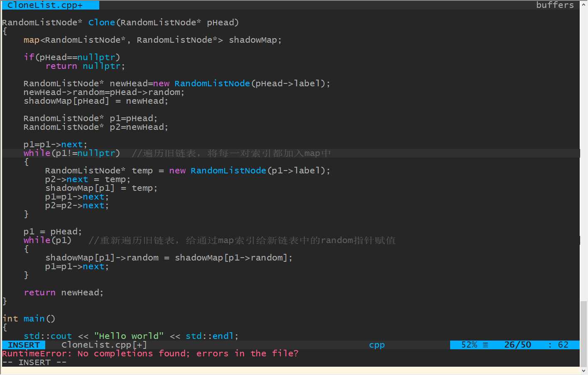Click shadowMap[p1]->random assignment line
The width and height of the screenshot is (588, 375).
(169, 258)
